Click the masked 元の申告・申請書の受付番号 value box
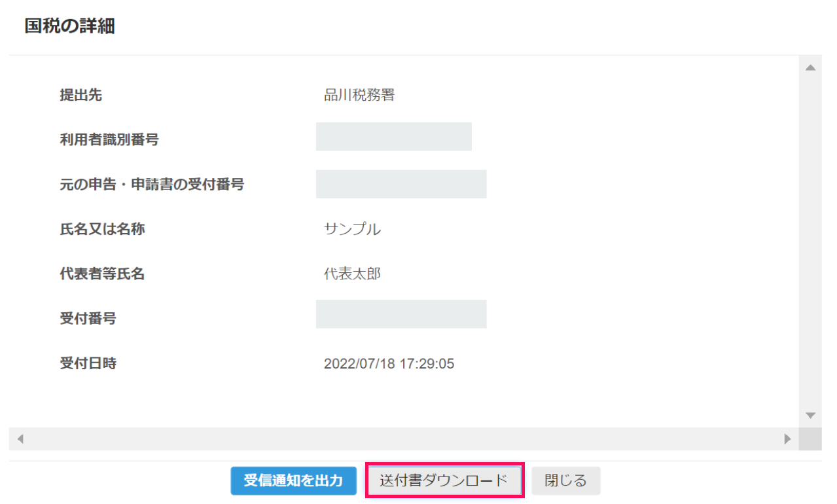The width and height of the screenshot is (837, 504). [x=401, y=184]
